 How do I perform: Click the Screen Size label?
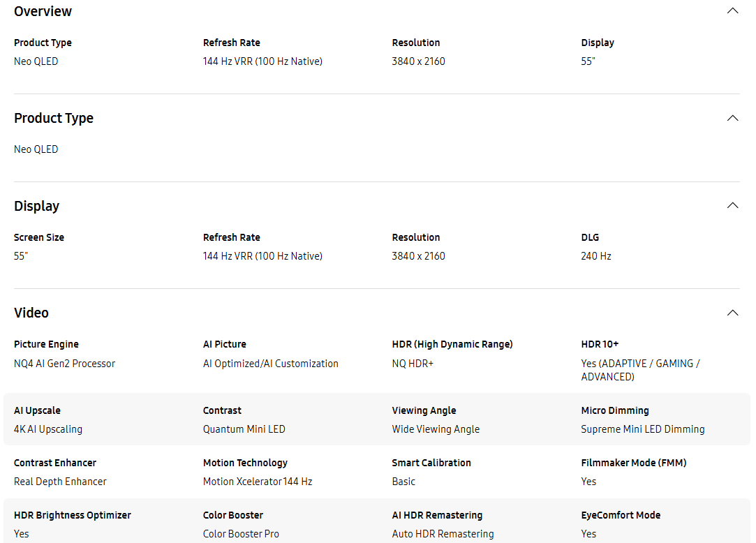coord(39,237)
